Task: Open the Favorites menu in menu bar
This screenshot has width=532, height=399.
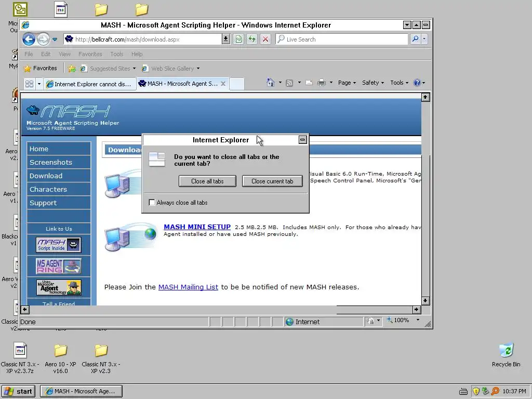Action: click(x=90, y=54)
